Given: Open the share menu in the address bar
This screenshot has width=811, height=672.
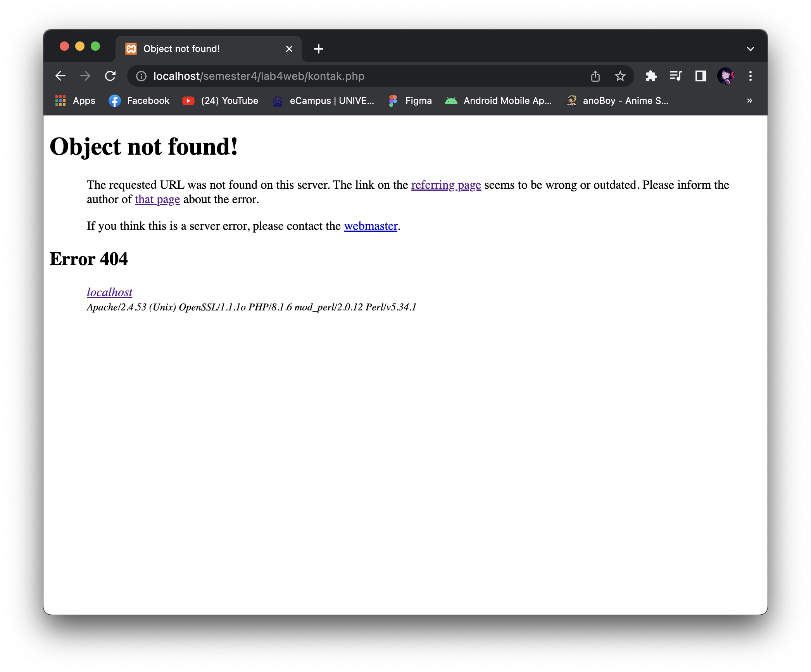Looking at the screenshot, I should [596, 76].
